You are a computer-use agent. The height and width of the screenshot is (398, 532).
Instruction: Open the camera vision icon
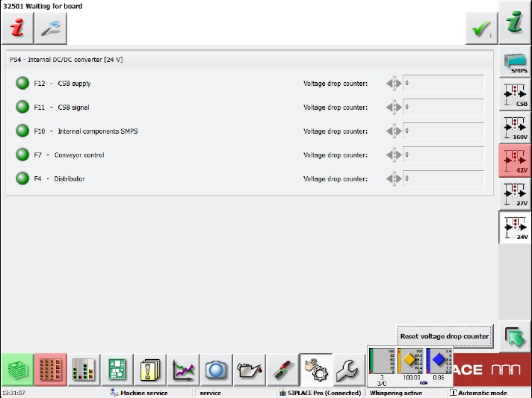click(217, 370)
